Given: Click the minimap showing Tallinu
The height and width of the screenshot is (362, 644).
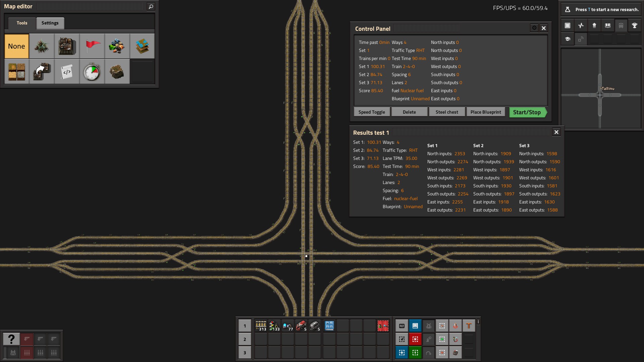Looking at the screenshot, I should coord(601,88).
